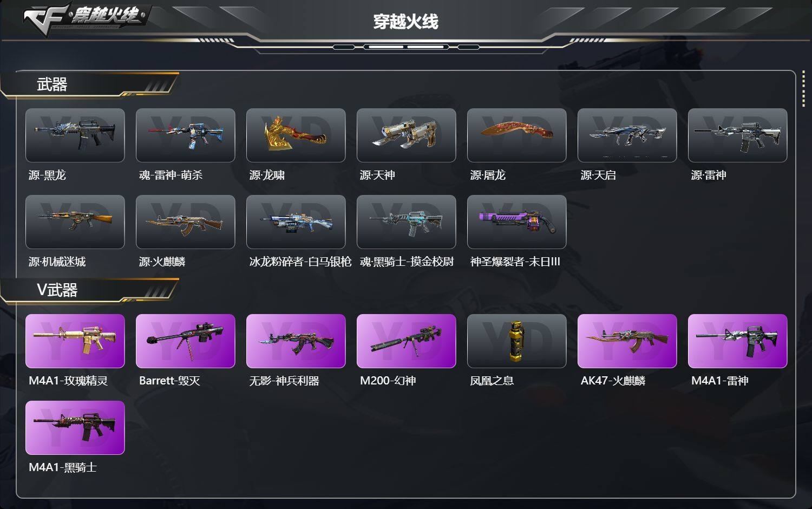Choose the 源·火麒麟 weapon icon
Screen dimensions: 812x509
pos(186,222)
